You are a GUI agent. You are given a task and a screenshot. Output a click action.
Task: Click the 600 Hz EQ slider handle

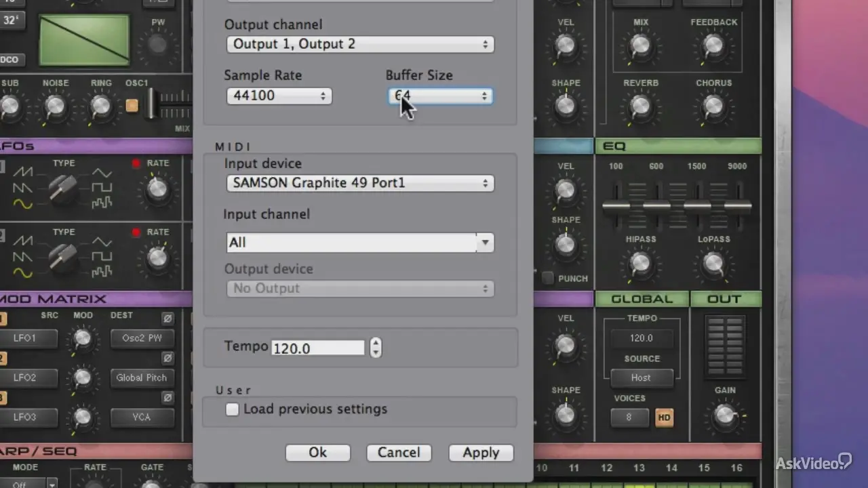(656, 205)
